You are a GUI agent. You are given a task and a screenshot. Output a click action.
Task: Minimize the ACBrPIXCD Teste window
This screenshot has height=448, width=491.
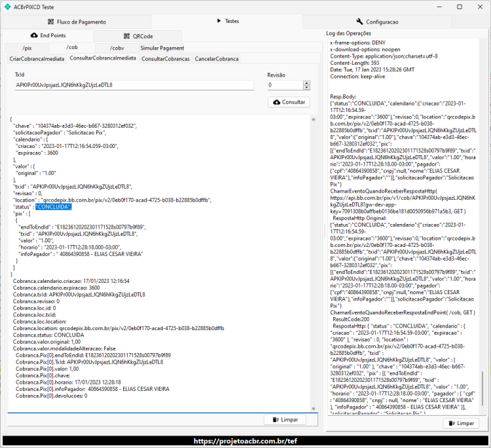pyautogui.click(x=439, y=7)
